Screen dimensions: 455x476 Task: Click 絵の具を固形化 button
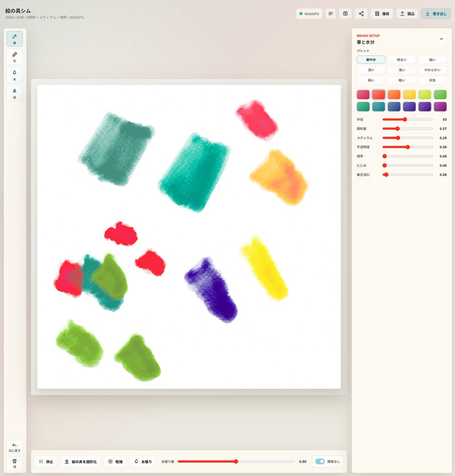click(81, 461)
